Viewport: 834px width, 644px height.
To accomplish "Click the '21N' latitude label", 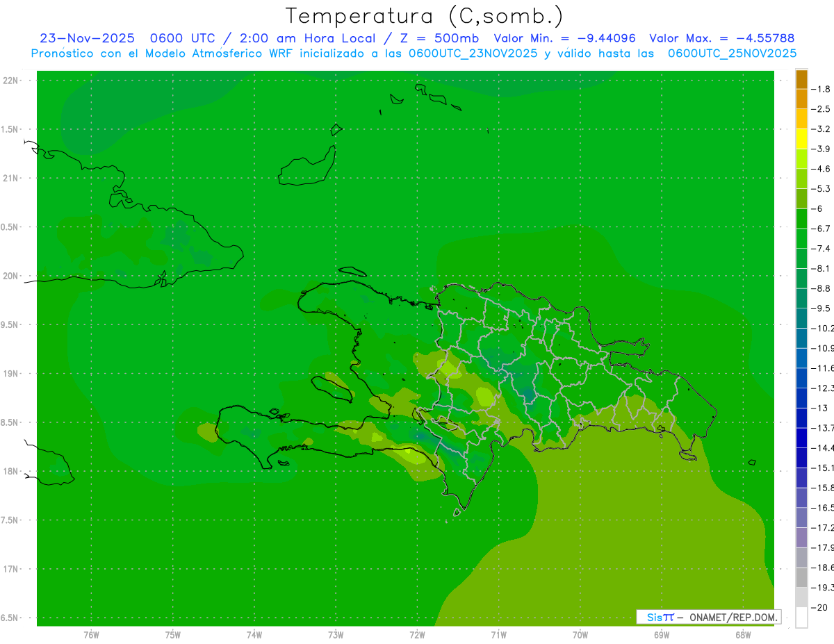I will coord(12,179).
